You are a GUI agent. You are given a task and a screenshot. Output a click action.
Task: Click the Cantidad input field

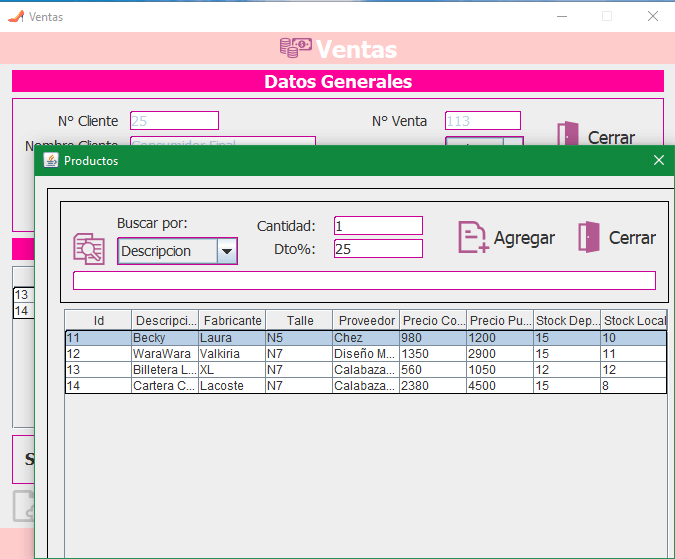(x=378, y=226)
